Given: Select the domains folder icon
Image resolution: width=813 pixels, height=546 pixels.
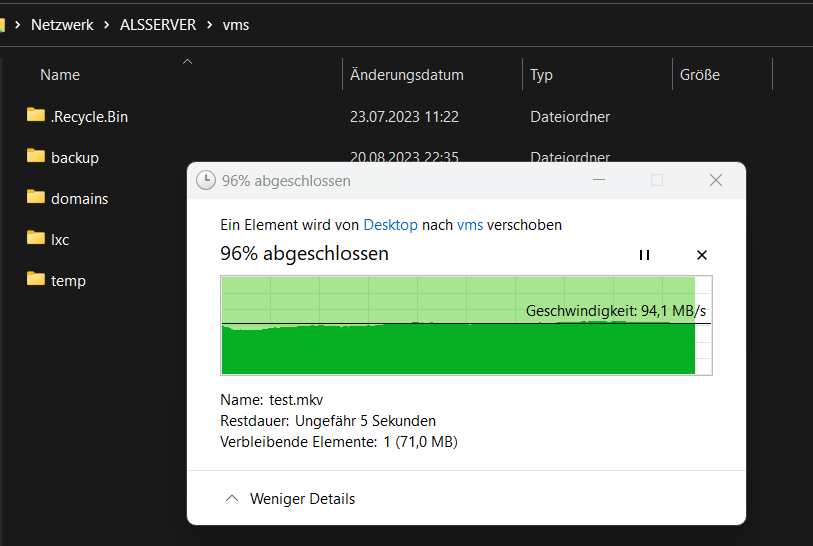Looking at the screenshot, I should 36,197.
